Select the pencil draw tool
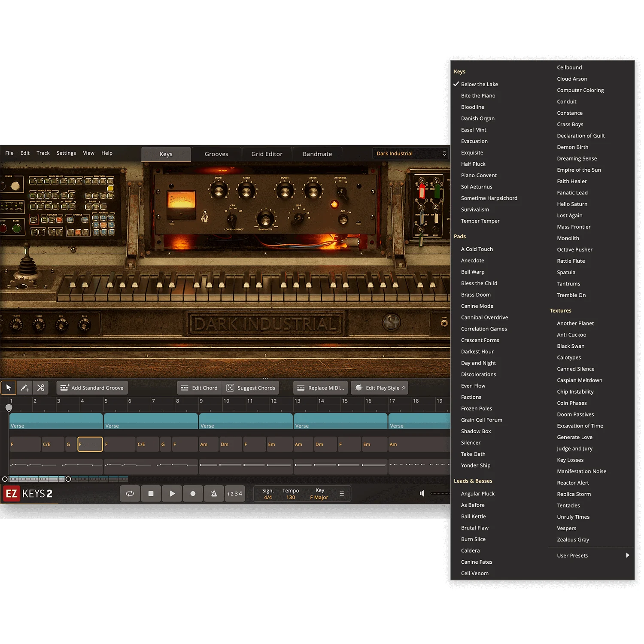Viewport: 644px width, 644px height. tap(24, 388)
